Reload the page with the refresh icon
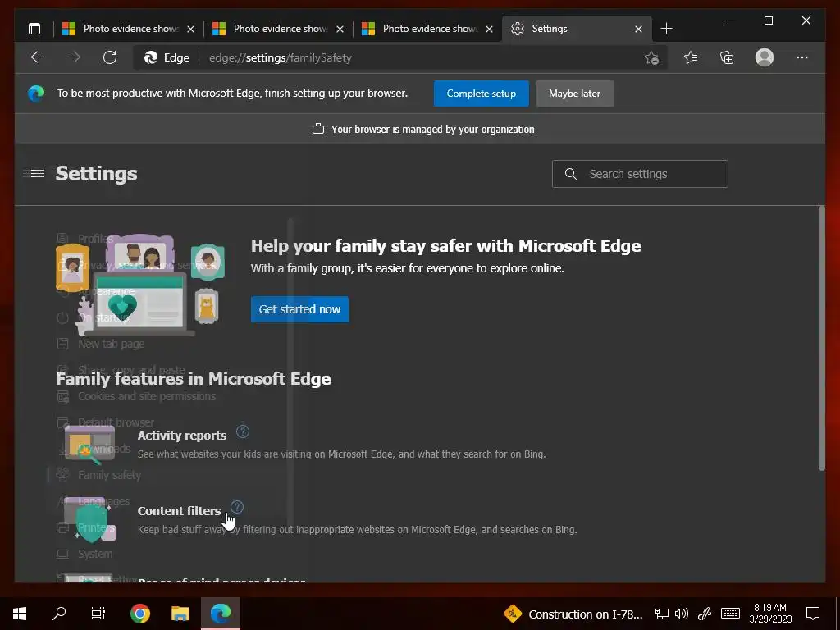Viewport: 840px width, 630px height. pos(110,57)
